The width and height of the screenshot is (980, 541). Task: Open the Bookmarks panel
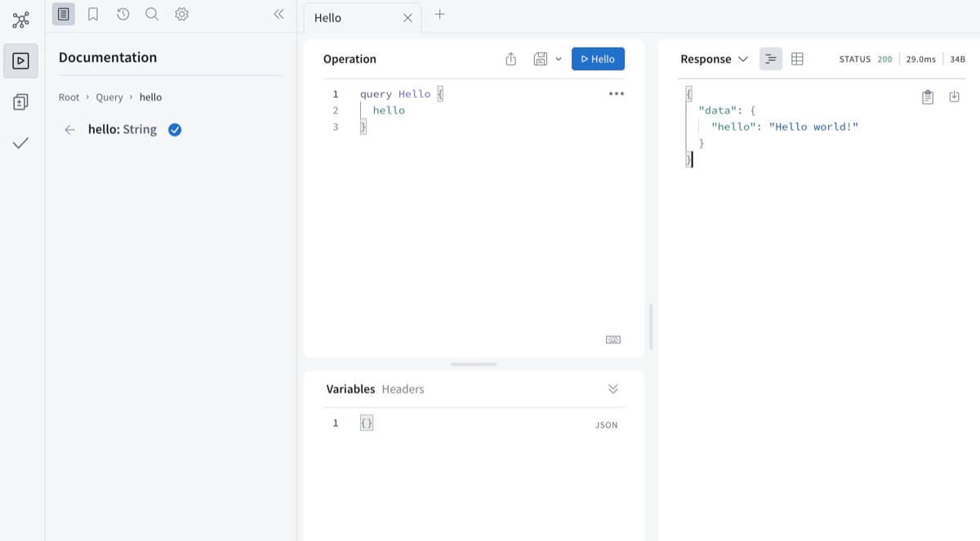point(92,14)
